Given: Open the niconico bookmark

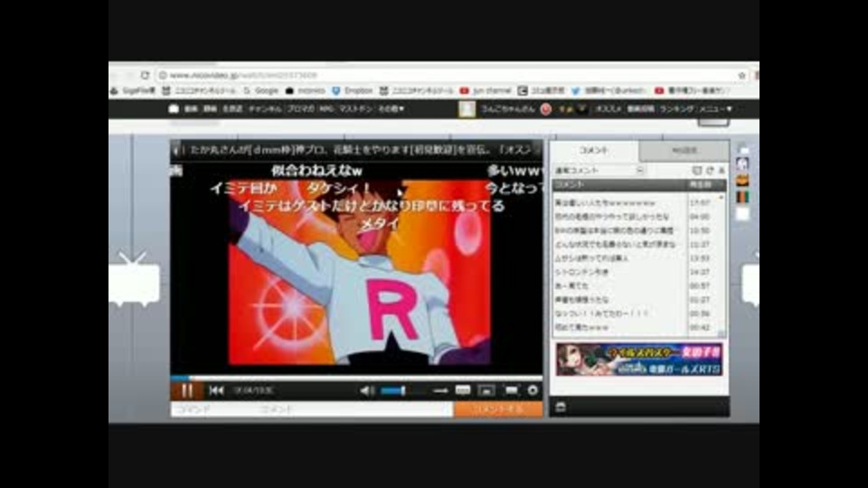Looking at the screenshot, I should coord(306,90).
